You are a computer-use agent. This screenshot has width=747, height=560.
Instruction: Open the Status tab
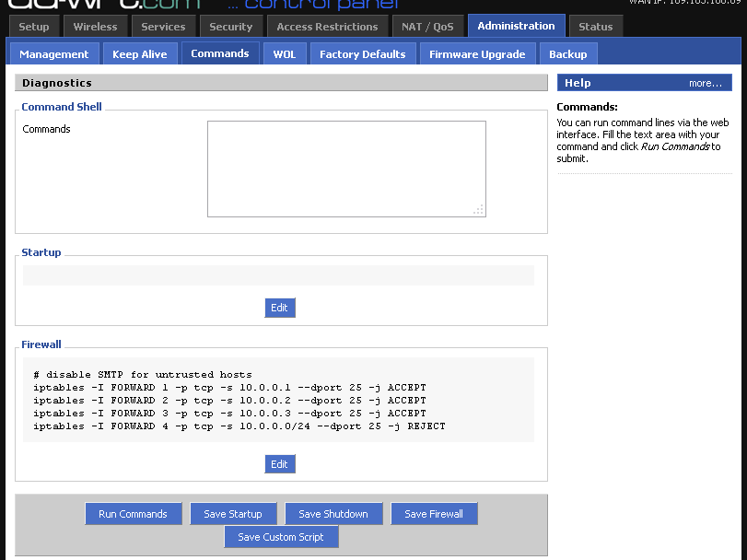[596, 27]
